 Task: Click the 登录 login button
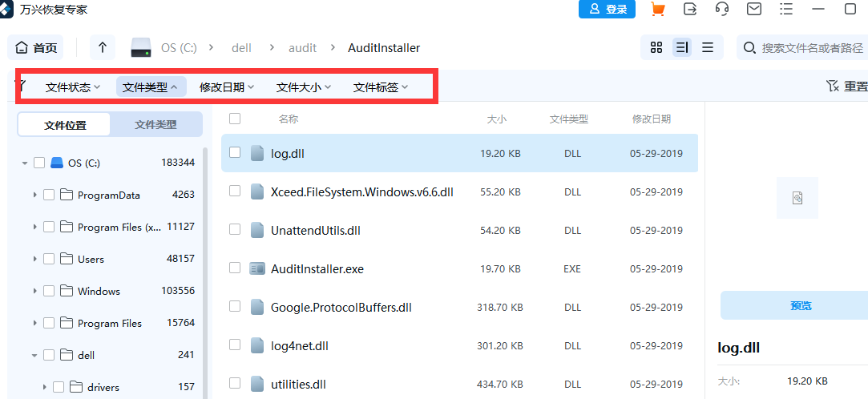(x=608, y=9)
